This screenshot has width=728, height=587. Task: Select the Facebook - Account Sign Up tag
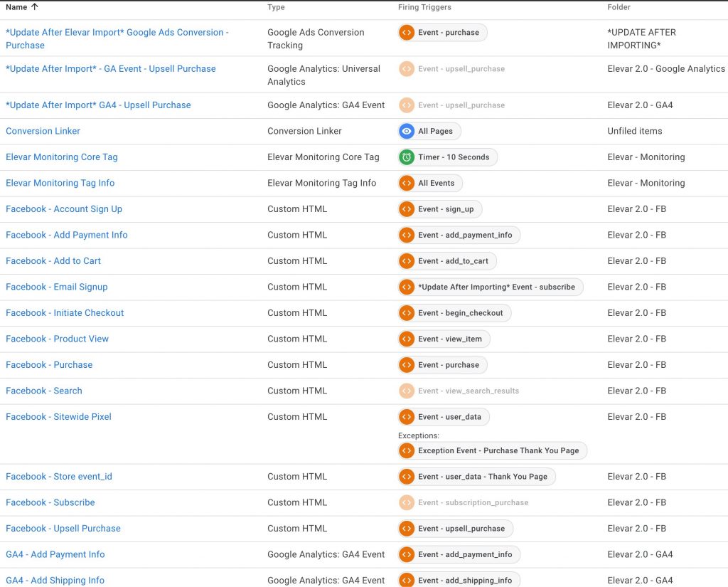[x=64, y=209]
